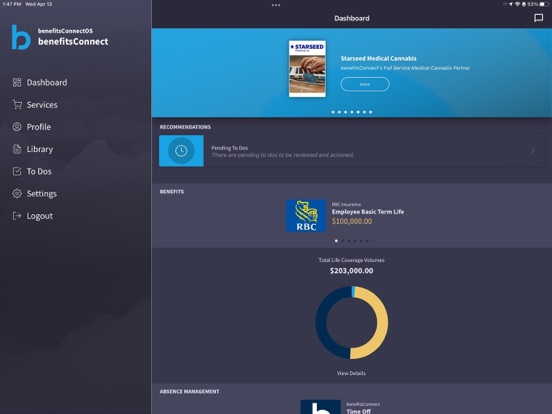Click 'Starseed Medical Cannabis' banner title
The image size is (552, 414).
tap(378, 58)
